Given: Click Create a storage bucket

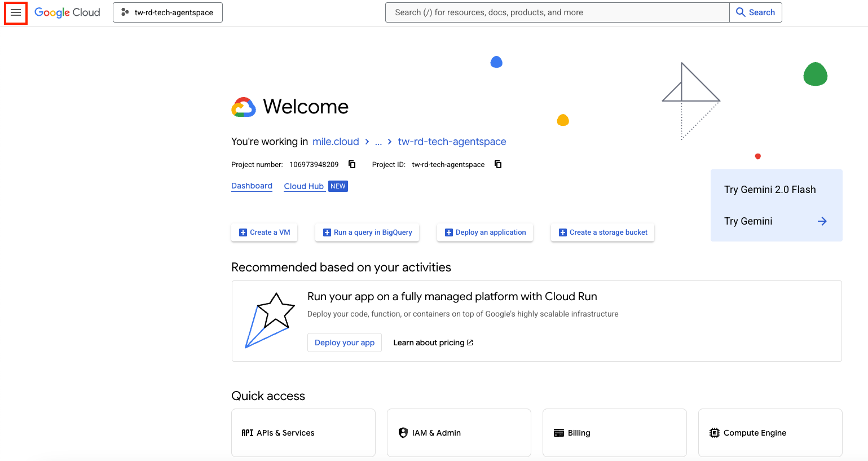Looking at the screenshot, I should pyautogui.click(x=602, y=232).
